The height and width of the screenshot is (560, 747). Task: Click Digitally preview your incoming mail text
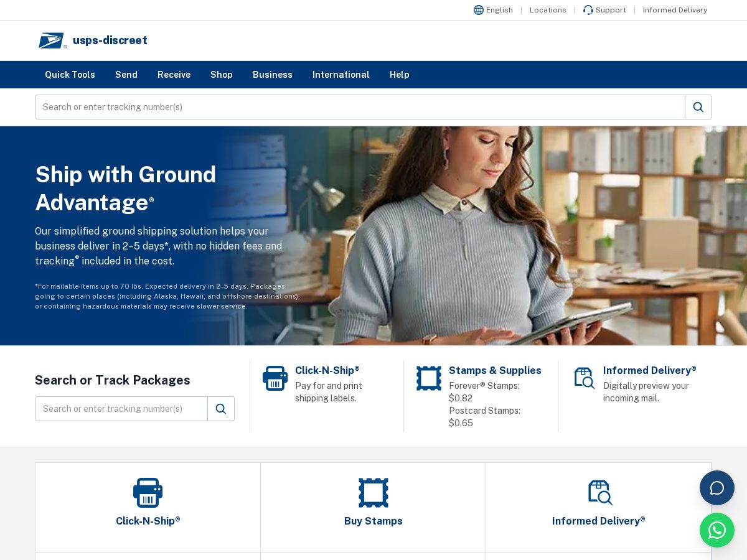point(646,392)
